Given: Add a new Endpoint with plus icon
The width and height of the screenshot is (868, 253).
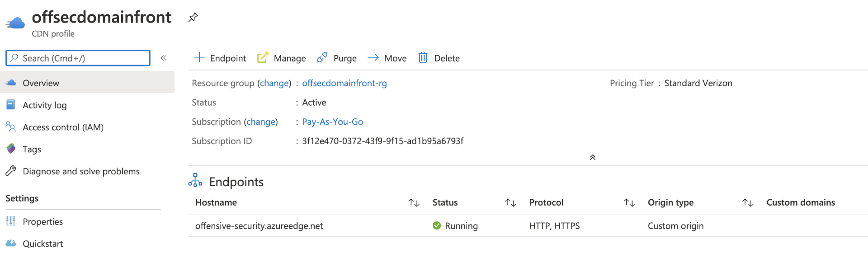Looking at the screenshot, I should click(199, 57).
